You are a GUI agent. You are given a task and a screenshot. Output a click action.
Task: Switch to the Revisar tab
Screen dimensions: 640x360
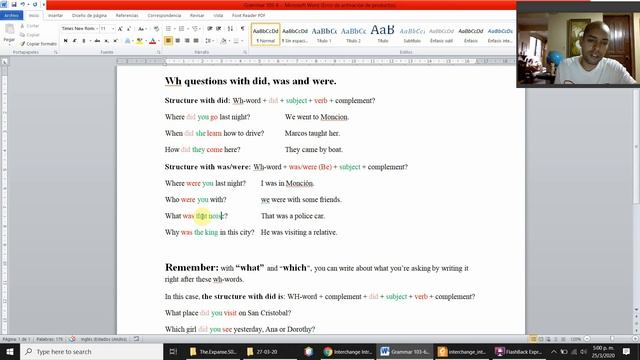click(x=197, y=15)
